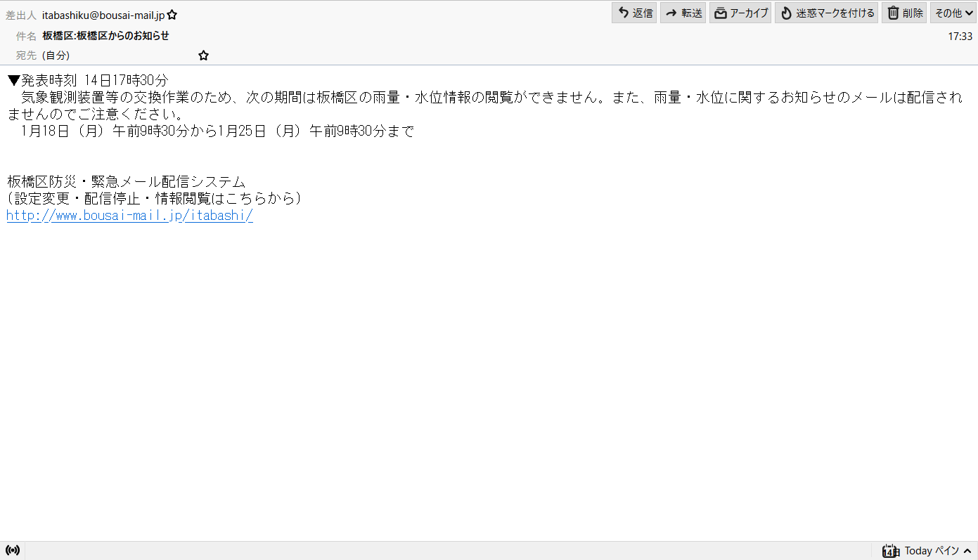Click the Reply (返信) button

[x=633, y=13]
